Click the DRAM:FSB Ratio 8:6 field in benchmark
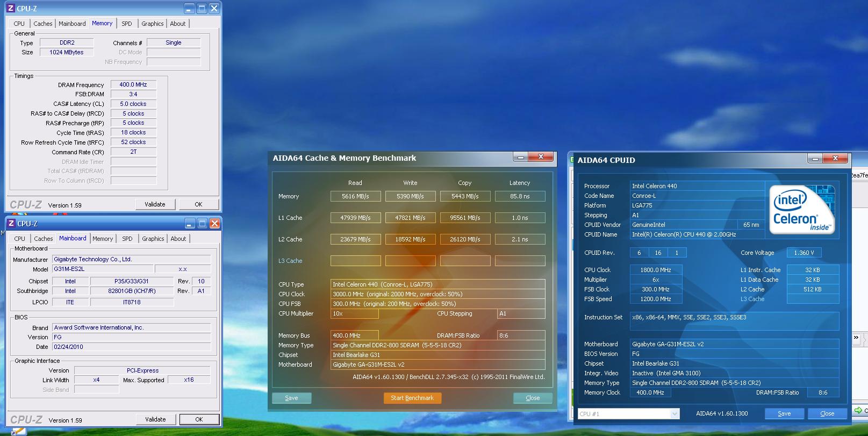This screenshot has height=436, width=868. 521,335
